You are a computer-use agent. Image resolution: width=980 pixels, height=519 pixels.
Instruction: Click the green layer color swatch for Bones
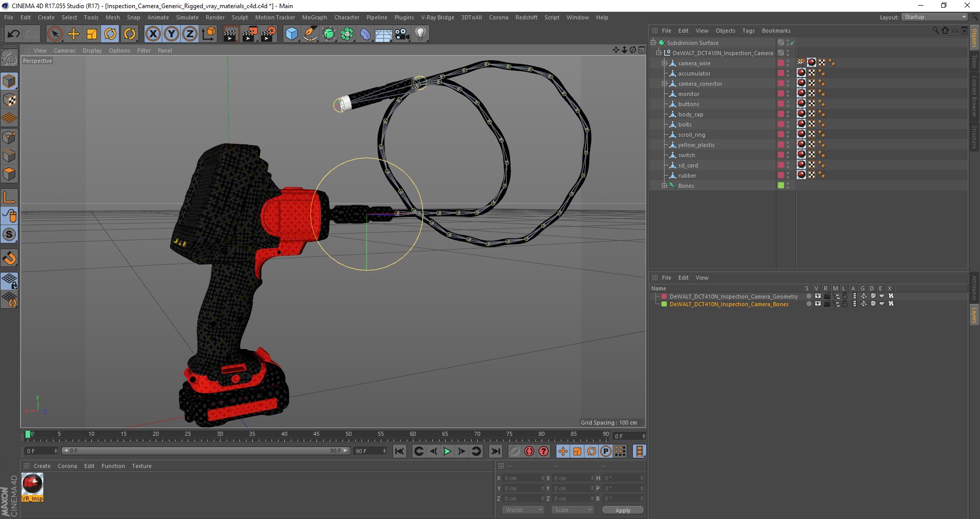780,186
